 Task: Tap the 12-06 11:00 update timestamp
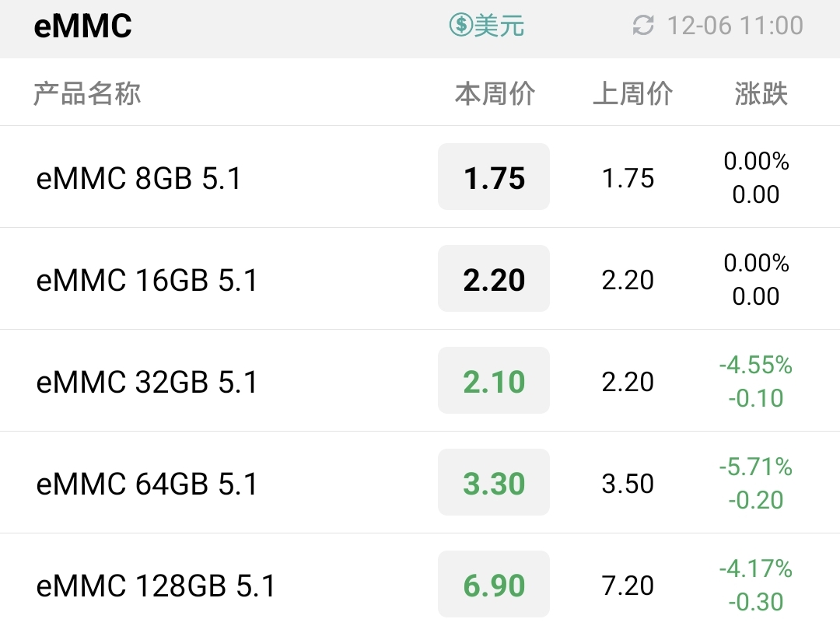pos(735,25)
